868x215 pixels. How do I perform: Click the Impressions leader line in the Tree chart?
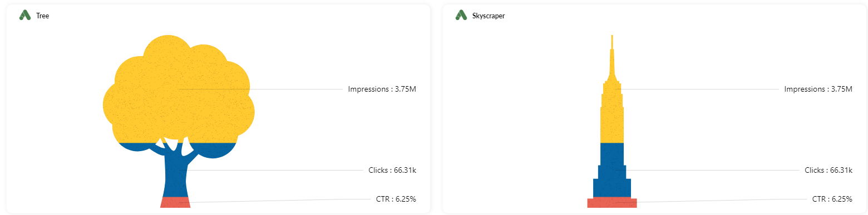point(262,89)
